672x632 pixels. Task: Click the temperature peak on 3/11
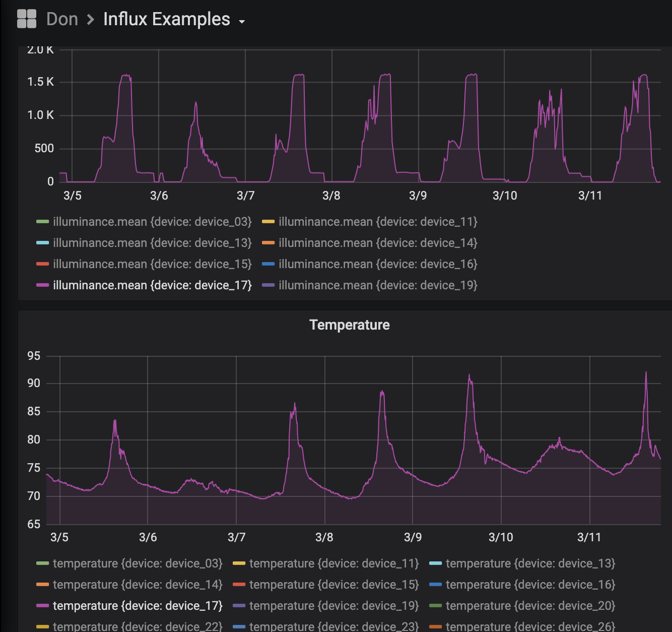click(646, 372)
